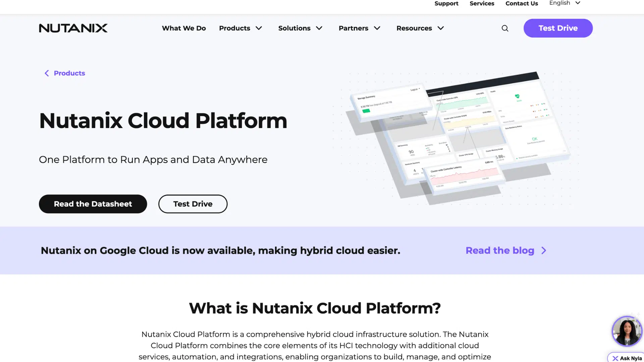644x362 pixels.
Task: Click the outlined Test Drive button in hero
Action: point(193,204)
